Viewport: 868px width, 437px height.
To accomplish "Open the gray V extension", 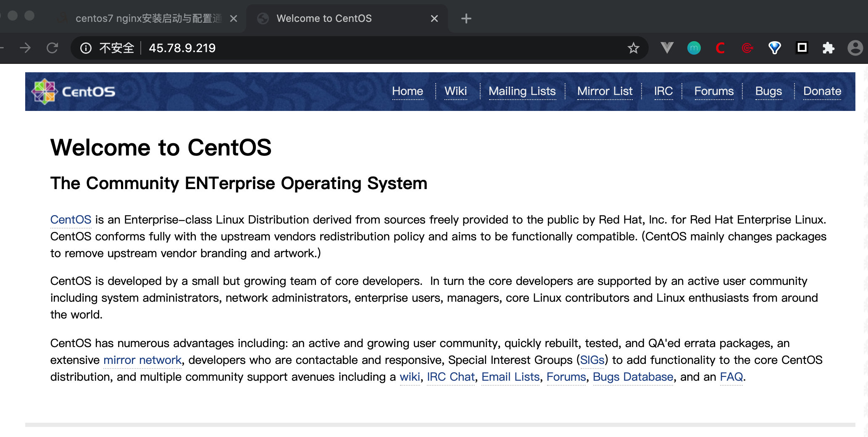I will [667, 48].
